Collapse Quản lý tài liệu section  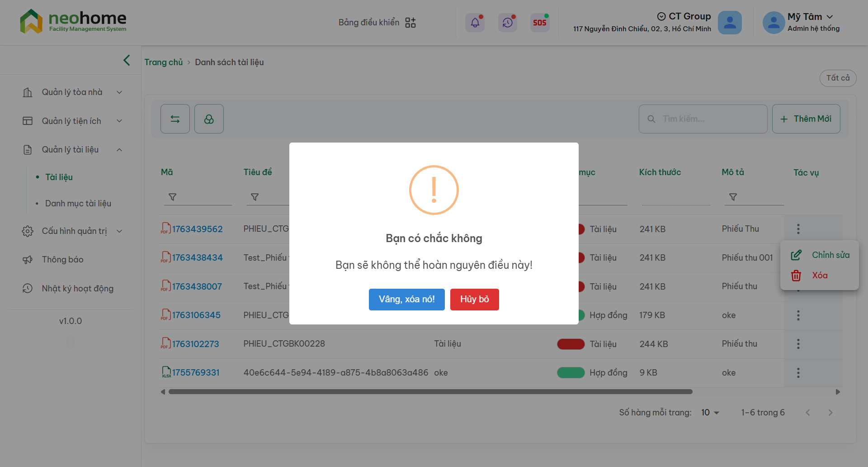[119, 150]
